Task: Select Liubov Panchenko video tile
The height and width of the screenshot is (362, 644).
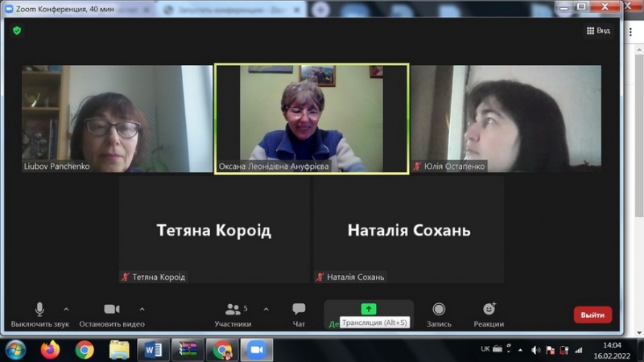Action: coord(117,118)
